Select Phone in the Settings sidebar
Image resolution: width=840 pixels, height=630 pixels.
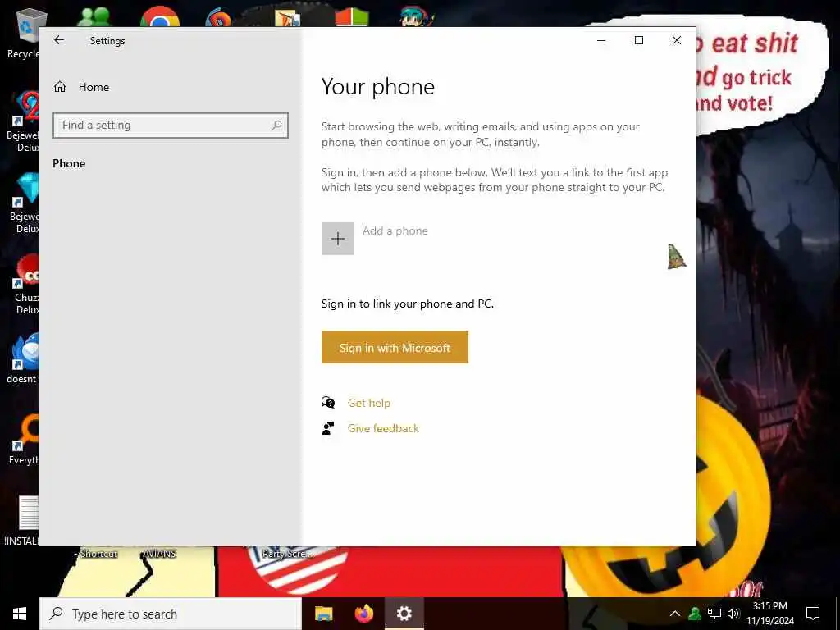coord(69,163)
